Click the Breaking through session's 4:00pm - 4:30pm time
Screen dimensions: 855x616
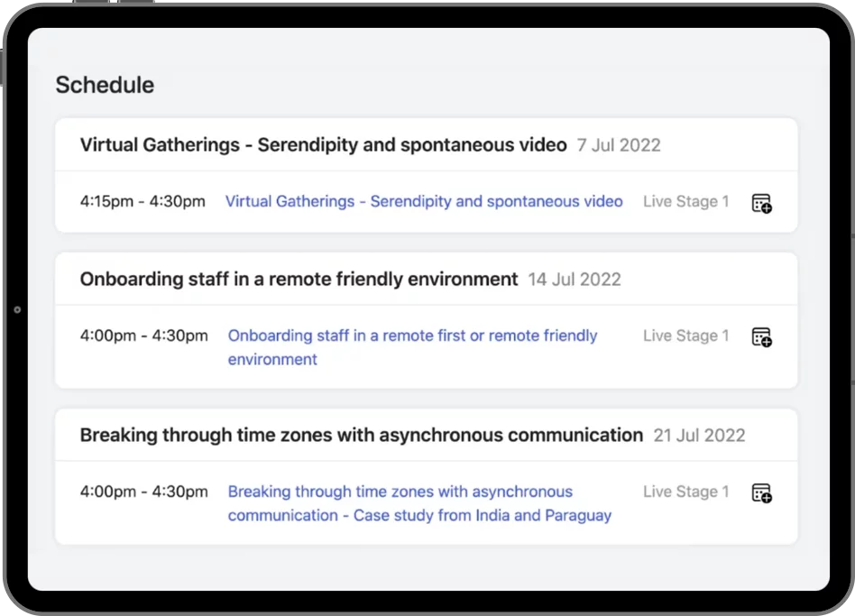(143, 492)
